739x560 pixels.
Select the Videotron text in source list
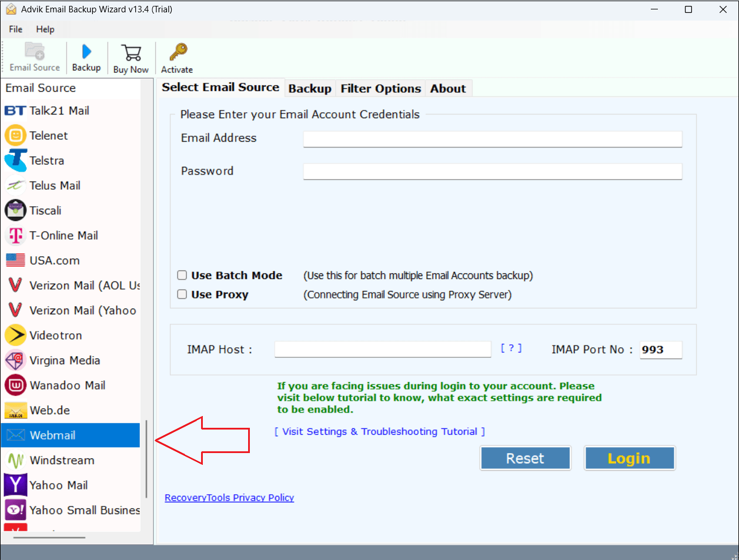[56, 336]
